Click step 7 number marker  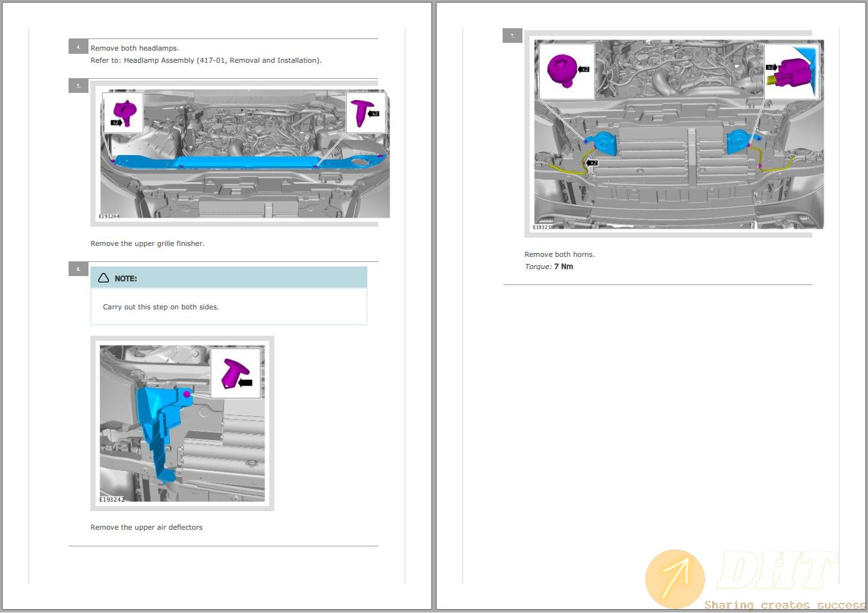[512, 36]
